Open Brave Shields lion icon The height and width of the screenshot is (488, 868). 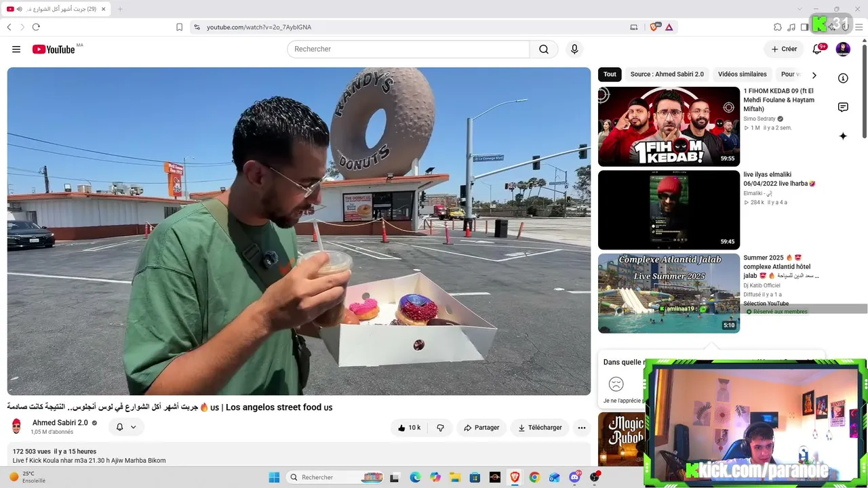point(654,27)
